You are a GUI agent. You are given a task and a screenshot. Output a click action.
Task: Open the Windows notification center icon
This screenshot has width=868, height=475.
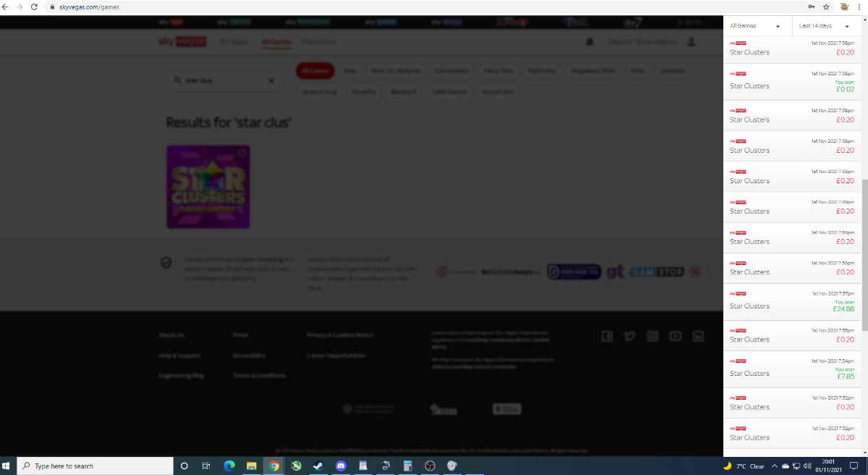click(x=854, y=466)
